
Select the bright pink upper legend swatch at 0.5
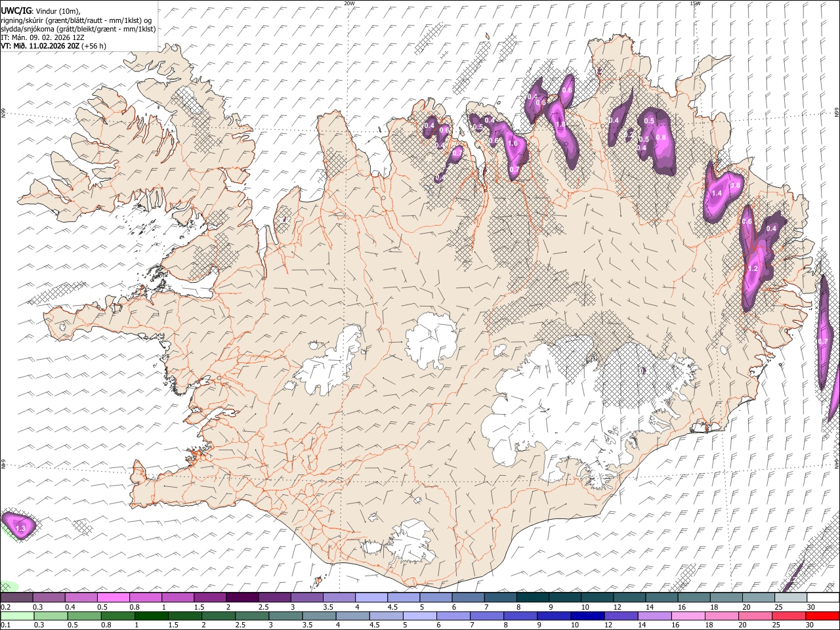113,598
